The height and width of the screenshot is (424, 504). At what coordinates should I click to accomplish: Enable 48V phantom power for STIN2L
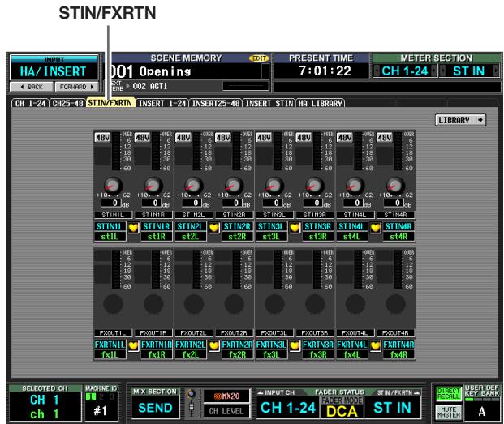[x=183, y=137]
